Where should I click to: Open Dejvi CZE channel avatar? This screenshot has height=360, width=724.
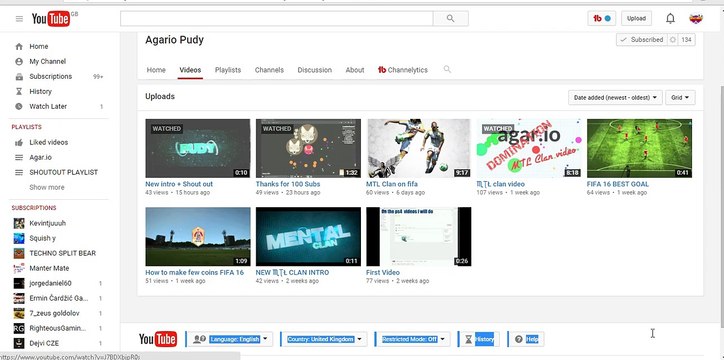(19, 343)
